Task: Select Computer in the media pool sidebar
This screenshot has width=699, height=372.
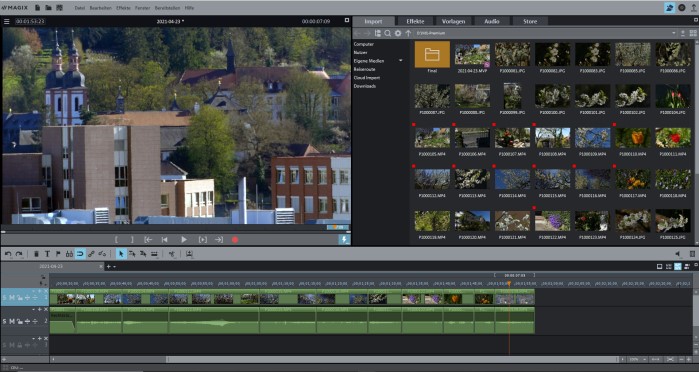Action: coord(364,44)
